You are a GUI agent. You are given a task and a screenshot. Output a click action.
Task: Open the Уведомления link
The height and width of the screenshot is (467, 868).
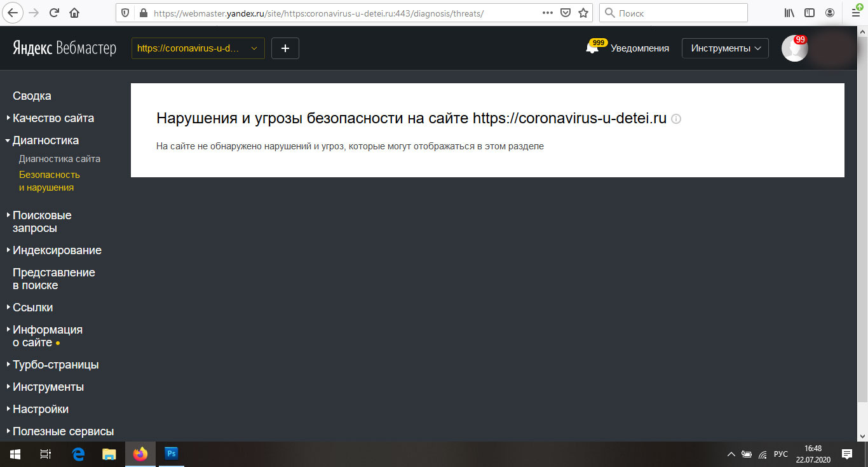(x=640, y=48)
